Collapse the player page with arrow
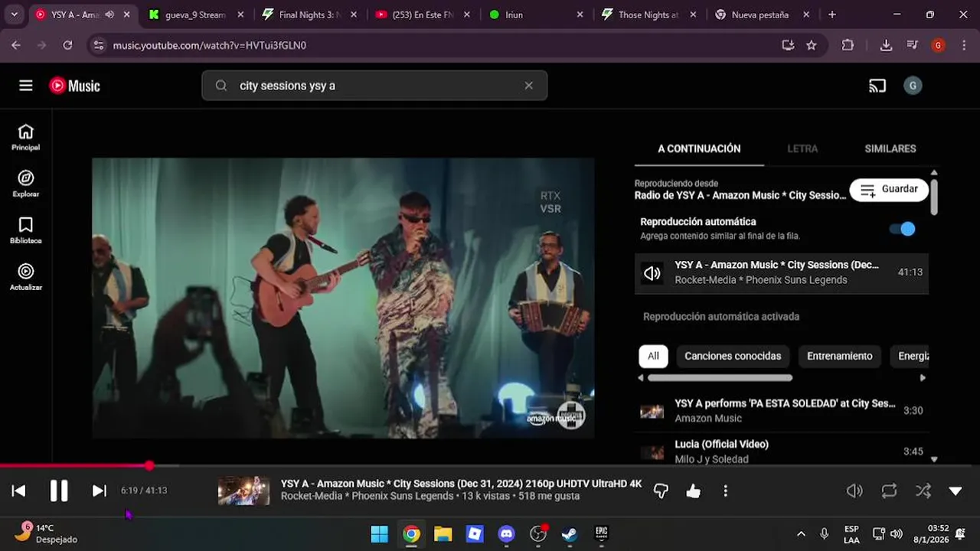Image resolution: width=980 pixels, height=551 pixels. pos(955,491)
